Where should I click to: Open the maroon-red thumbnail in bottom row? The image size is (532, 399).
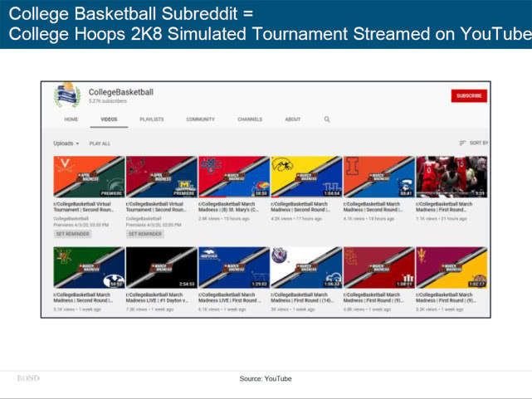pyautogui.click(x=379, y=267)
